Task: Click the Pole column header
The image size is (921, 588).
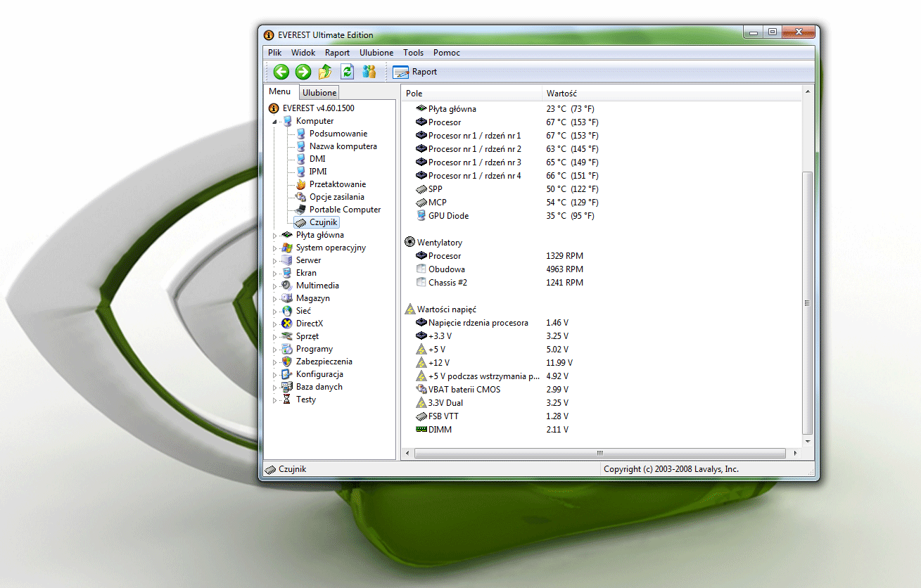Action: click(x=471, y=94)
